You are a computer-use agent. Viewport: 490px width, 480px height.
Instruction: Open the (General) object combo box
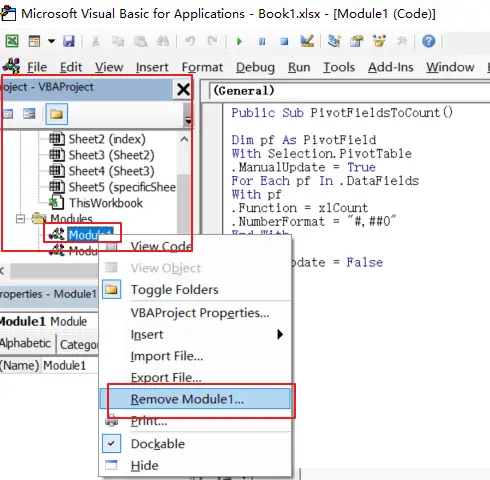349,91
